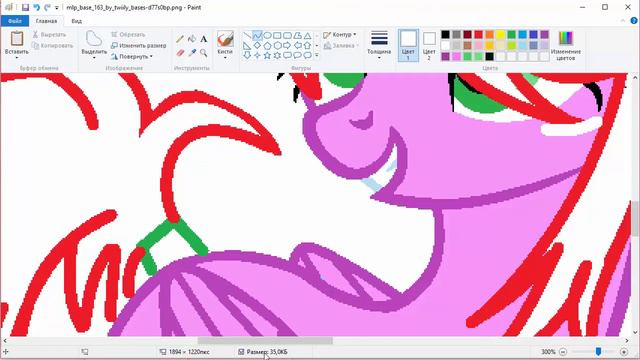Click Изменить размер resize button

pyautogui.click(x=139, y=46)
